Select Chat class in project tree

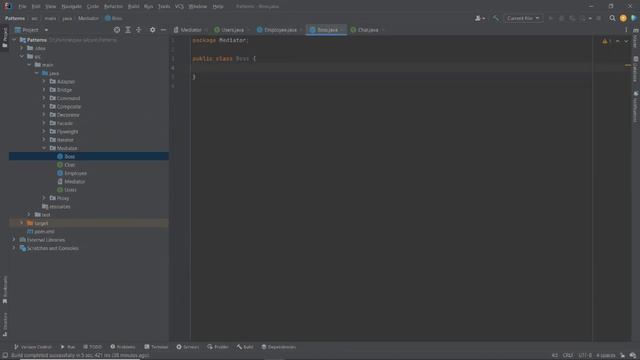click(x=70, y=165)
